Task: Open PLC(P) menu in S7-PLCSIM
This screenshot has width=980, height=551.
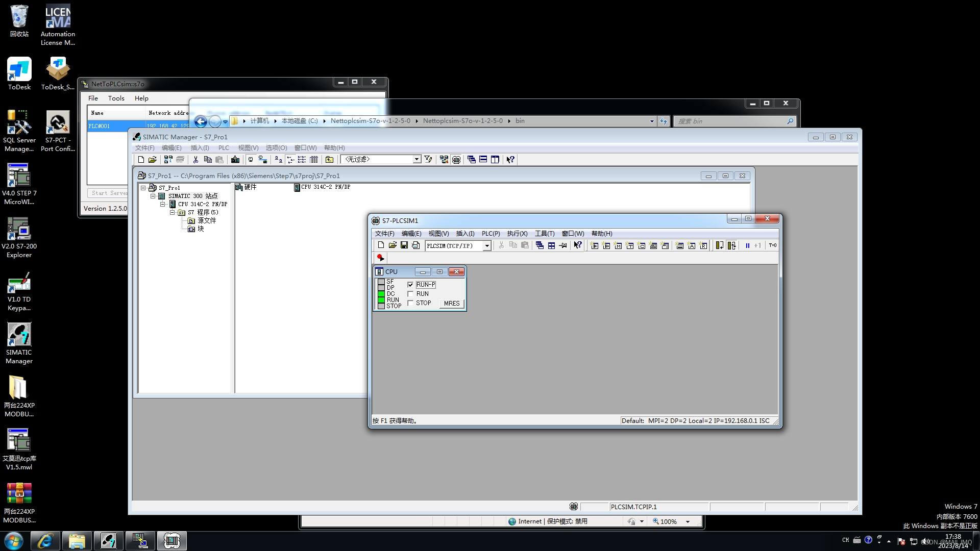Action: tap(491, 234)
